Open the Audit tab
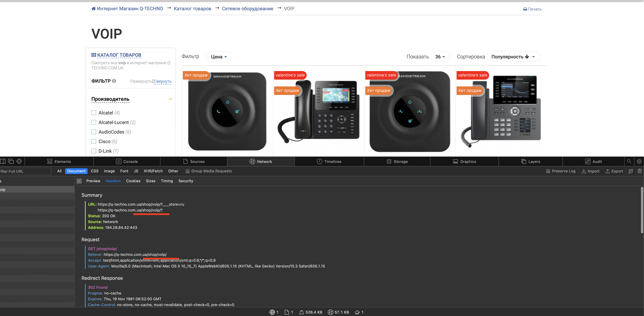The height and width of the screenshot is (316, 644). 593,162
